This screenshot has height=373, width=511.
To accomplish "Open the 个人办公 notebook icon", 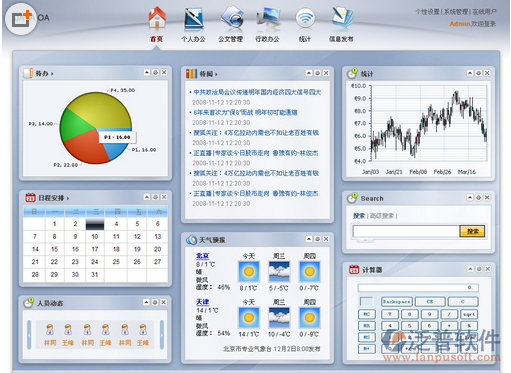I will coord(194,18).
